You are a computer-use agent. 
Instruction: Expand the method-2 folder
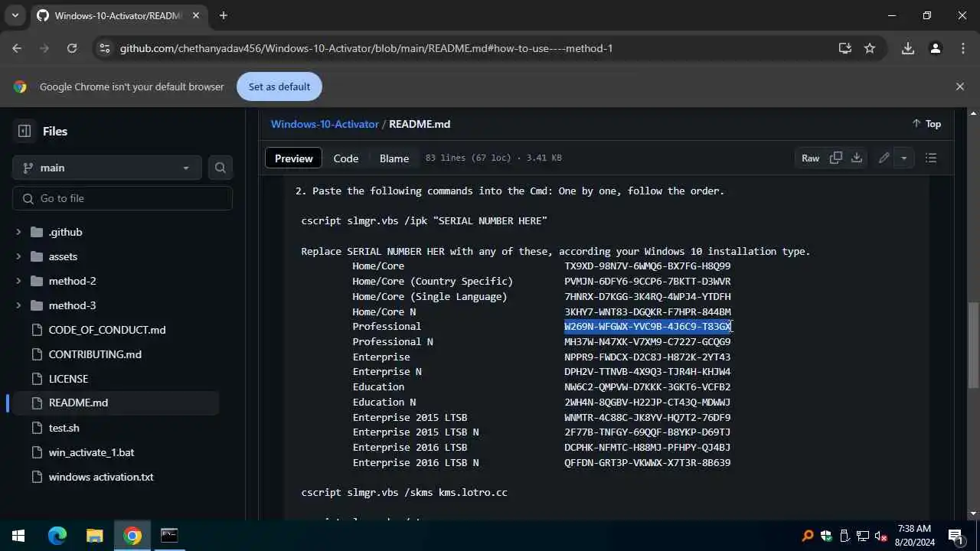click(x=18, y=281)
